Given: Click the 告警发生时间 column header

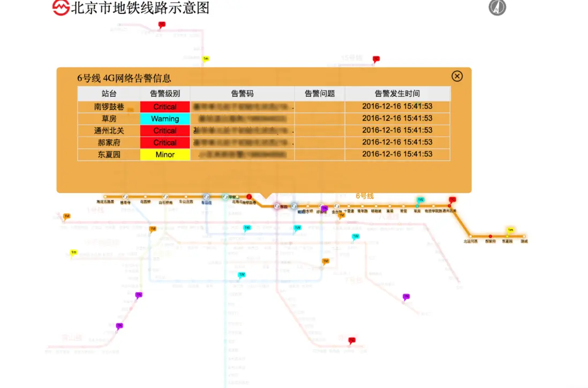Looking at the screenshot, I should tap(397, 94).
